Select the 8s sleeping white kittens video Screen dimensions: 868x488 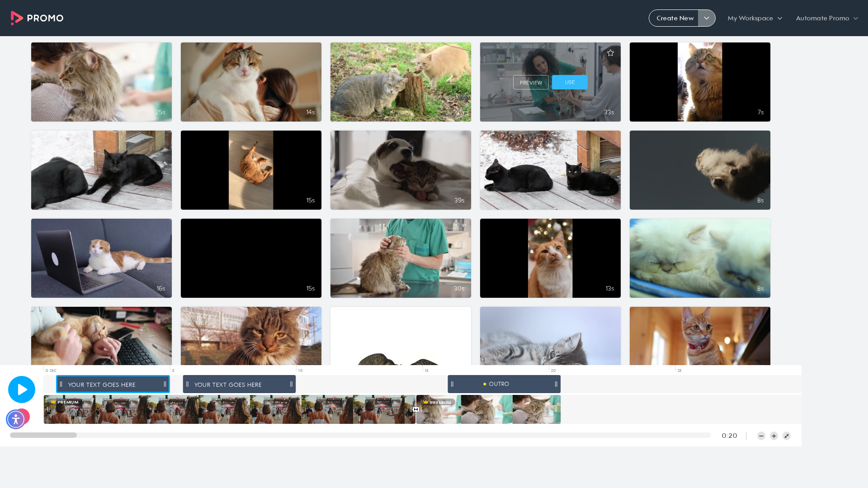700,258
